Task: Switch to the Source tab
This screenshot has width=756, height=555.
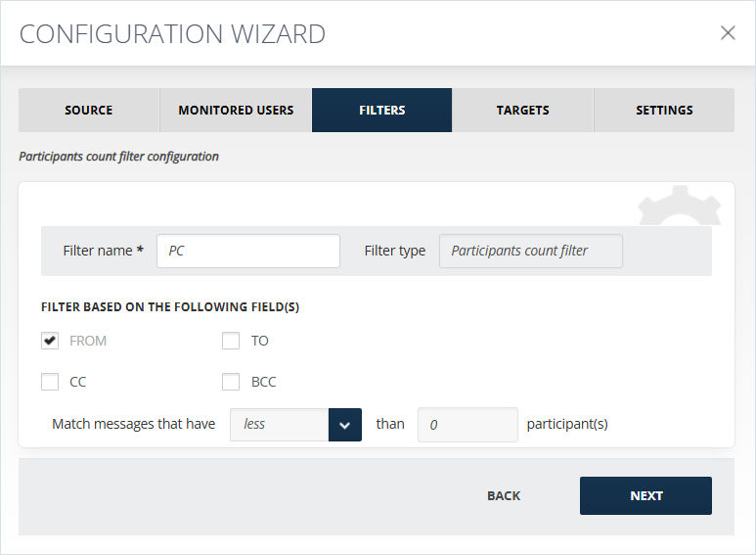Action: tap(89, 110)
